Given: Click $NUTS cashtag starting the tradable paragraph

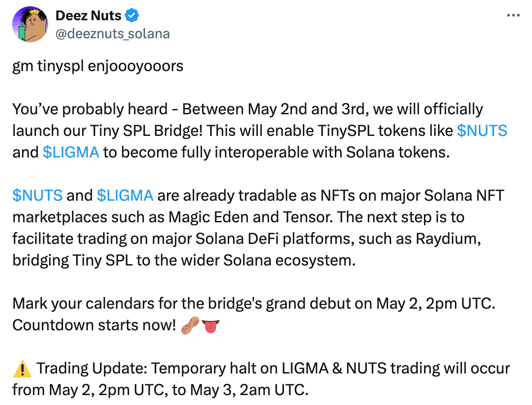Looking at the screenshot, I should pos(37,195).
